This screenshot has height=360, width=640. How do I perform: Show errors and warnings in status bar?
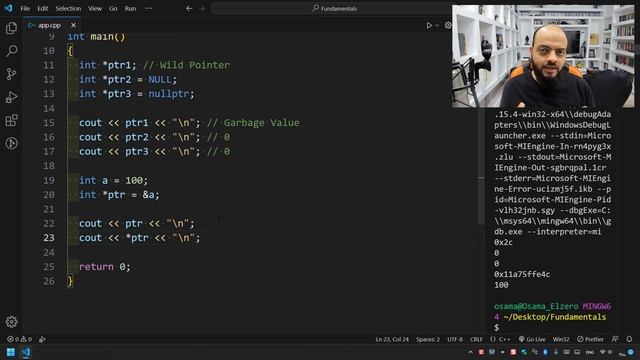(19, 339)
